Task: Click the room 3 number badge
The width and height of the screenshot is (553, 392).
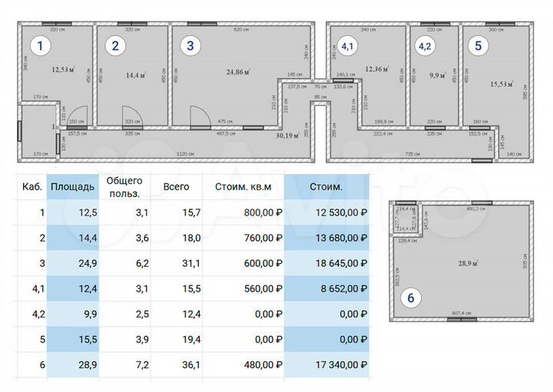Action: tap(190, 46)
